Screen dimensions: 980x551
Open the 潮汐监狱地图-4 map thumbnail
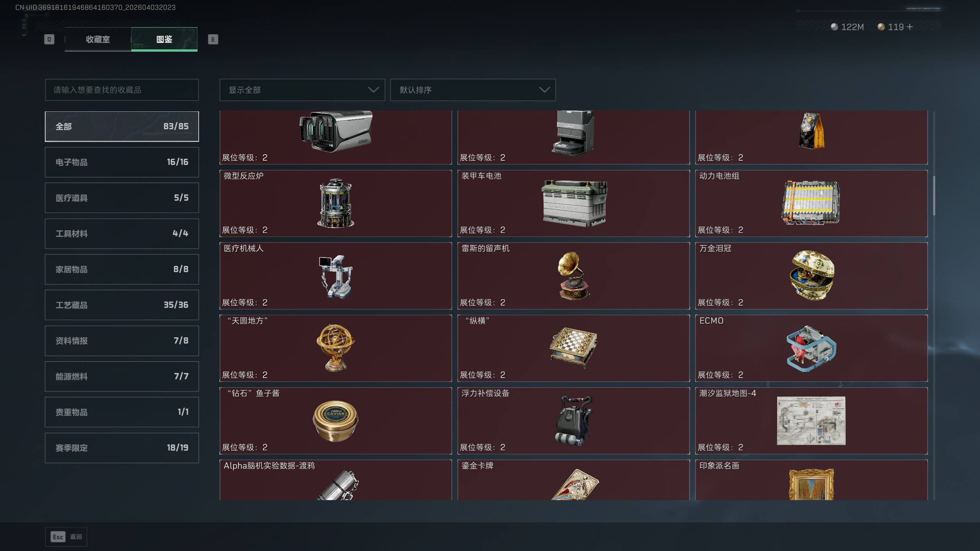(x=811, y=421)
